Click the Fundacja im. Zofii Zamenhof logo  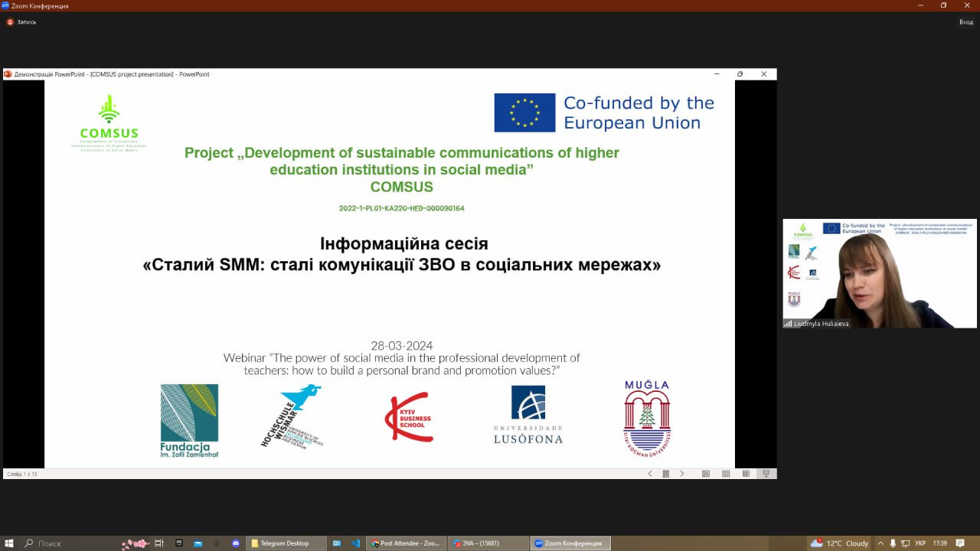pos(189,419)
